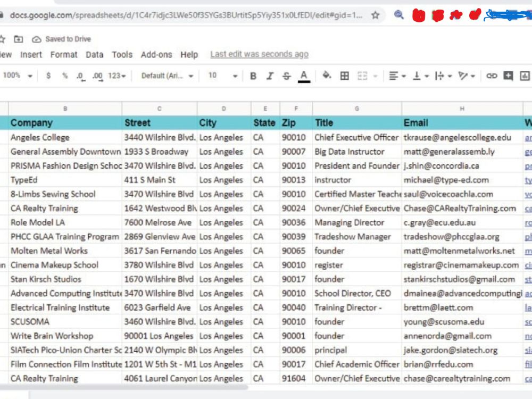
Task: Open the text wrapping dropdown
Action: (x=443, y=76)
